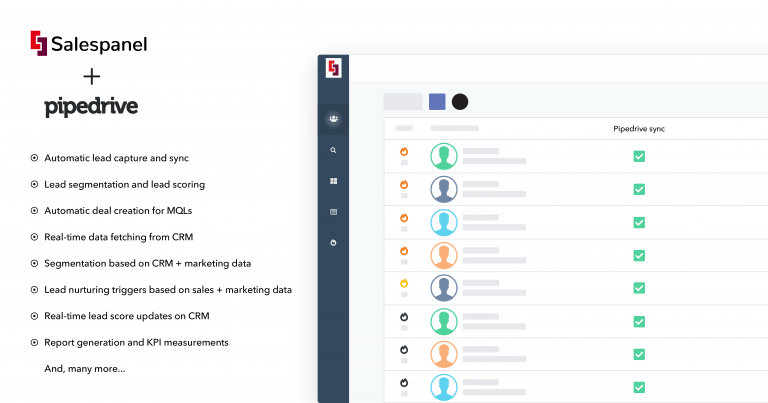Select the flame icon in the dark sidebar
The image size is (768, 403).
pyautogui.click(x=334, y=243)
